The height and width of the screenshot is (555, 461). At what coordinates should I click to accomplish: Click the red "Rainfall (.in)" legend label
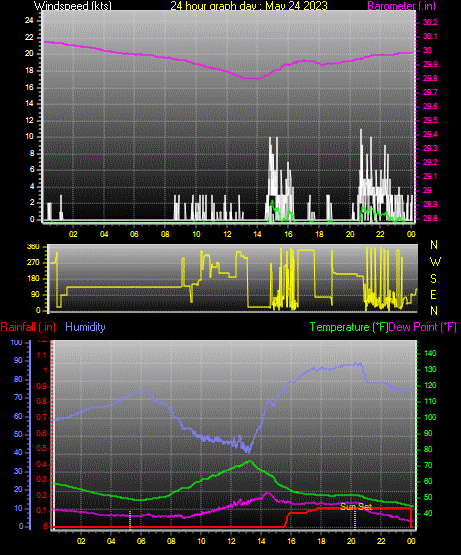coord(28,327)
